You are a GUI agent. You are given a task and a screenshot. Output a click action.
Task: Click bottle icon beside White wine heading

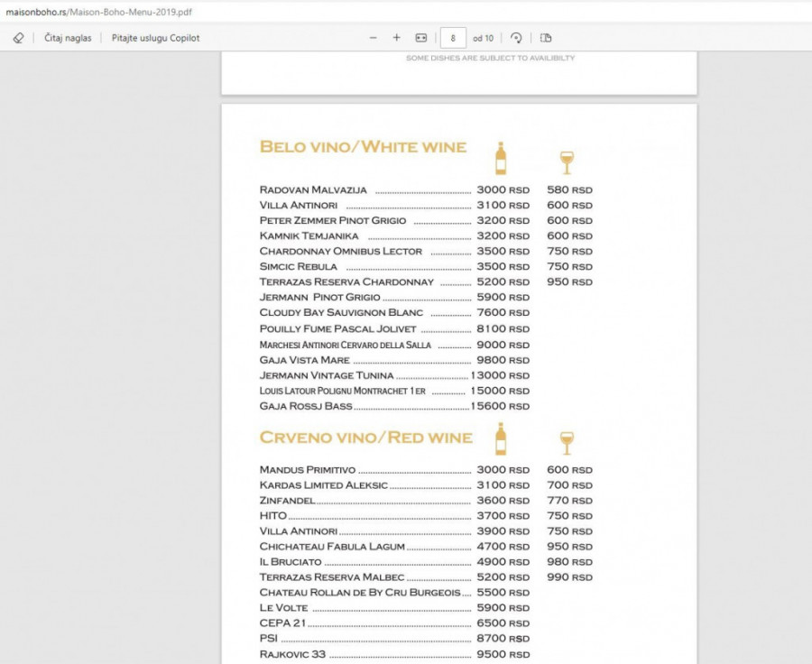point(501,158)
